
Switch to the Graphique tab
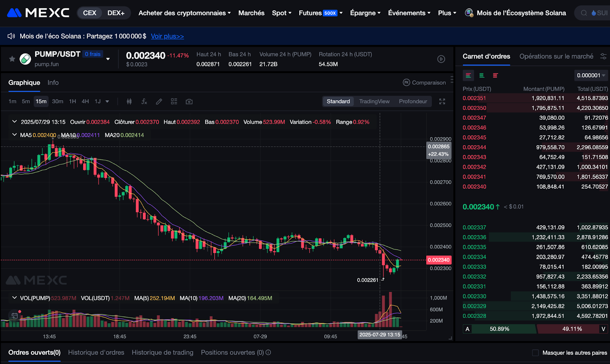click(x=24, y=83)
